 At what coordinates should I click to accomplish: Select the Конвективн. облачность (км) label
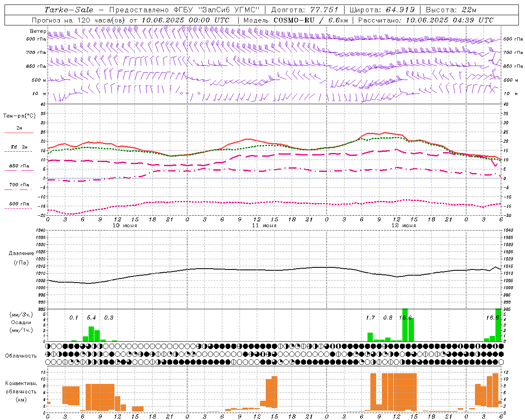[21, 391]
